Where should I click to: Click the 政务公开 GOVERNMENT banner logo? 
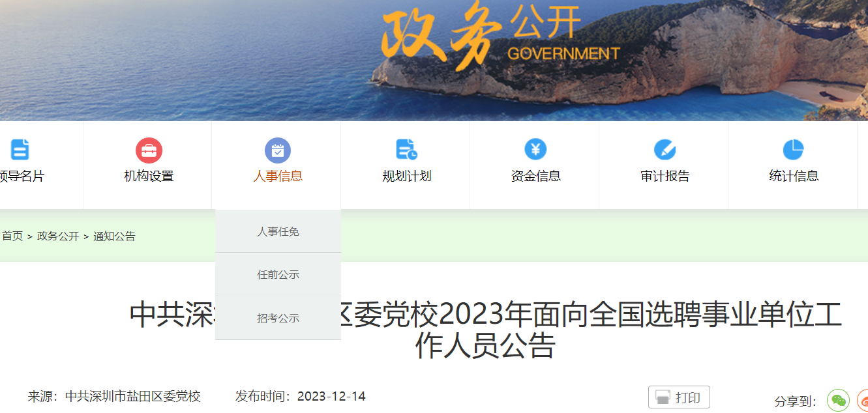pos(501,37)
